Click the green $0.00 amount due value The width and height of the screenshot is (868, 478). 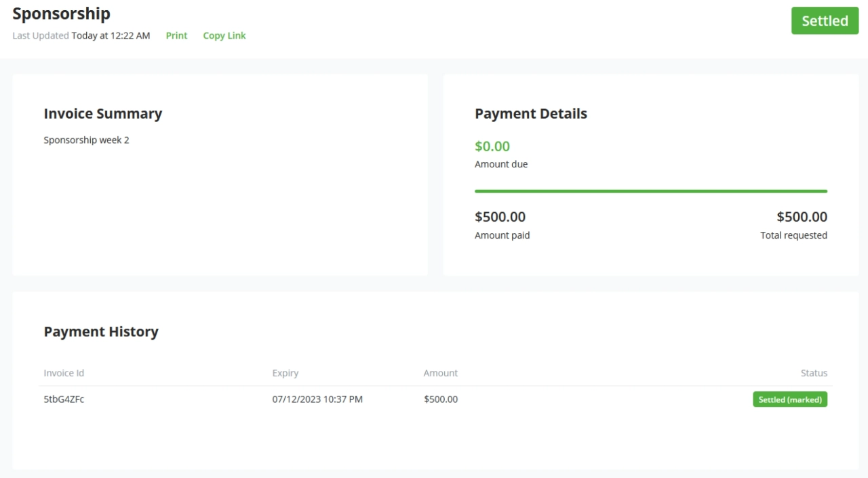click(x=492, y=146)
